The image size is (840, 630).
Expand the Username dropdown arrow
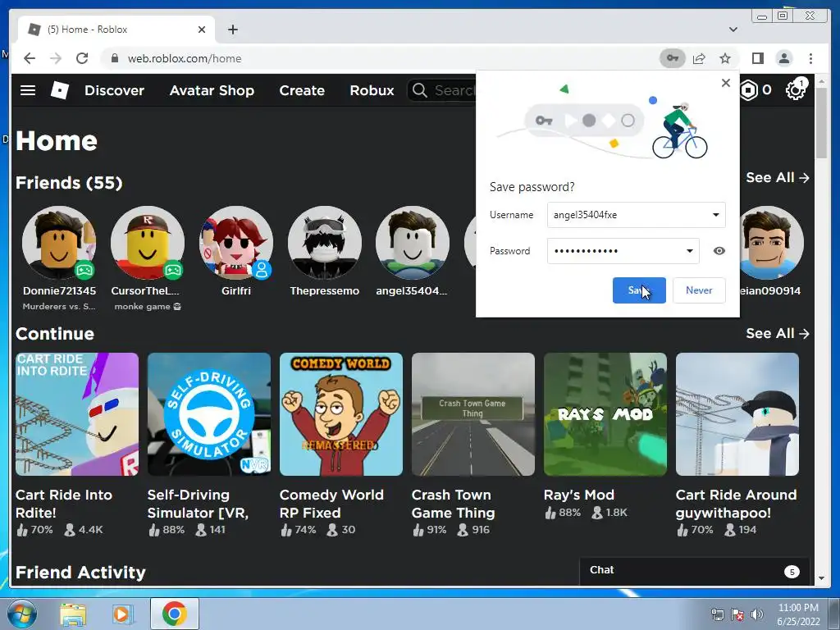715,215
